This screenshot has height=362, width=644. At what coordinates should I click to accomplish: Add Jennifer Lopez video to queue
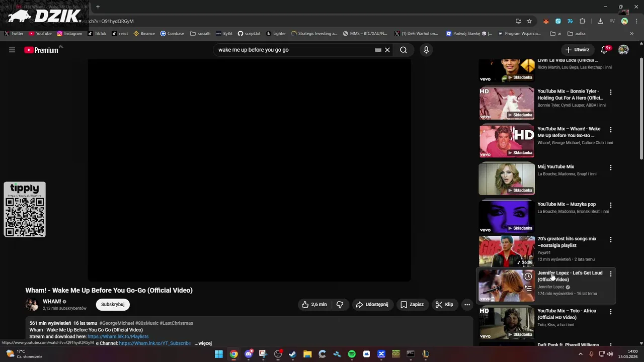[x=528, y=289]
